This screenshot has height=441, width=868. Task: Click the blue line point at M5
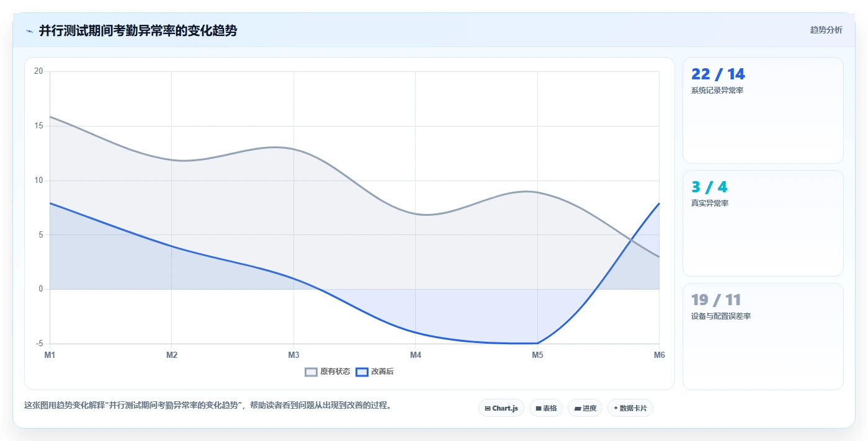[x=537, y=343]
